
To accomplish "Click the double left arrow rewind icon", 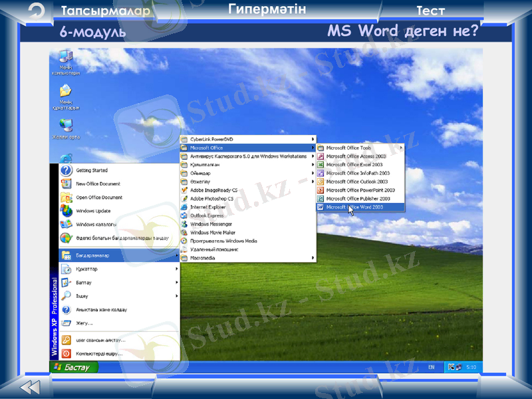I will [30, 387].
